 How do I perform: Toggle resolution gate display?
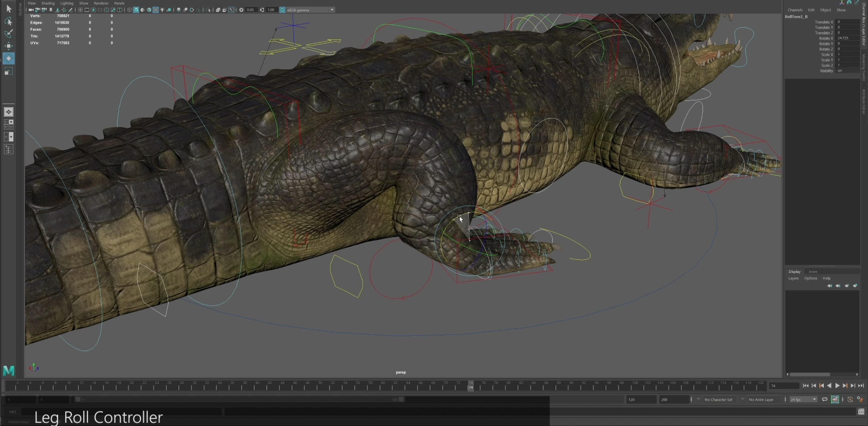tap(93, 10)
